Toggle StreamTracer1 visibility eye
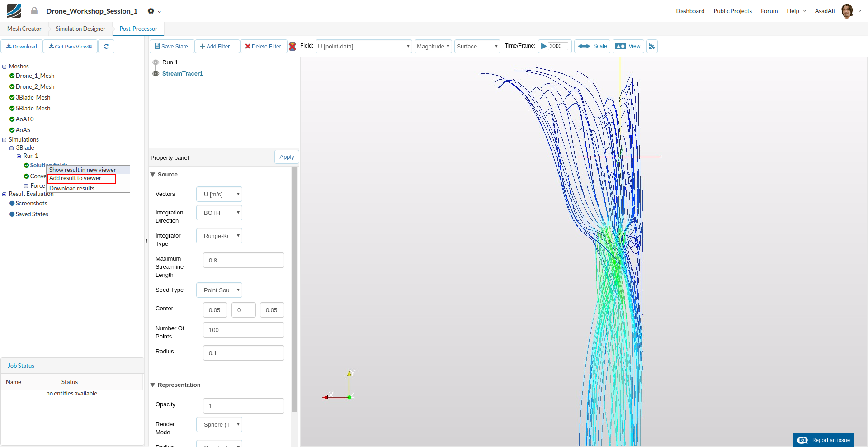This screenshot has width=868, height=447. click(156, 74)
